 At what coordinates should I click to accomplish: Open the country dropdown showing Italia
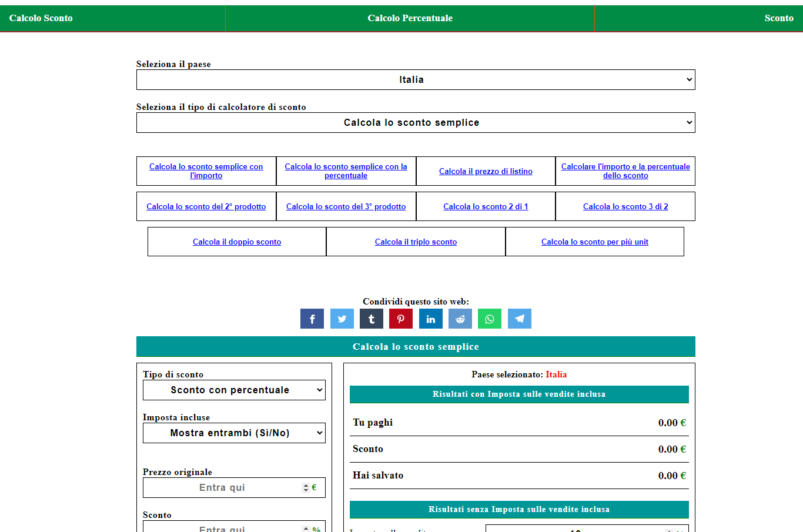(x=416, y=80)
